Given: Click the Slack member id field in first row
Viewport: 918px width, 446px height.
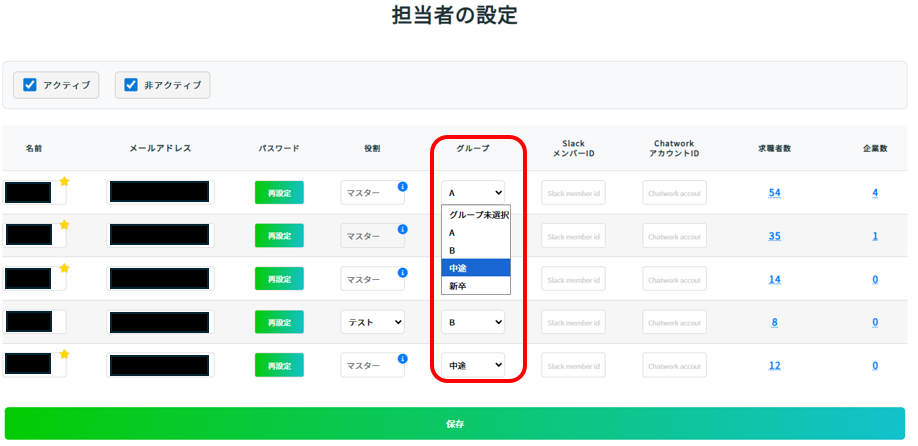Looking at the screenshot, I should [573, 193].
